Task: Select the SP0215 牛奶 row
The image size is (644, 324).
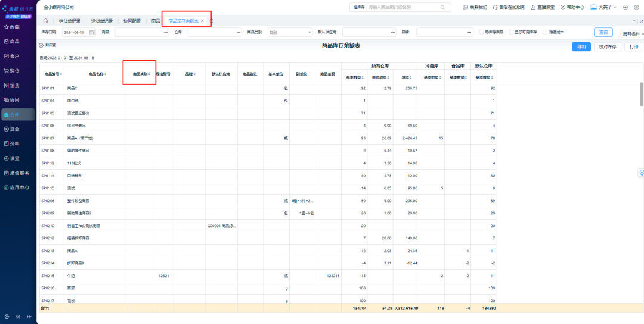Action: pos(268,276)
